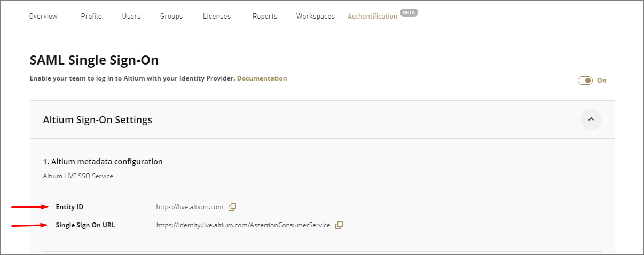This screenshot has height=255, width=644.
Task: Select the Licenses tab
Action: [x=217, y=17]
